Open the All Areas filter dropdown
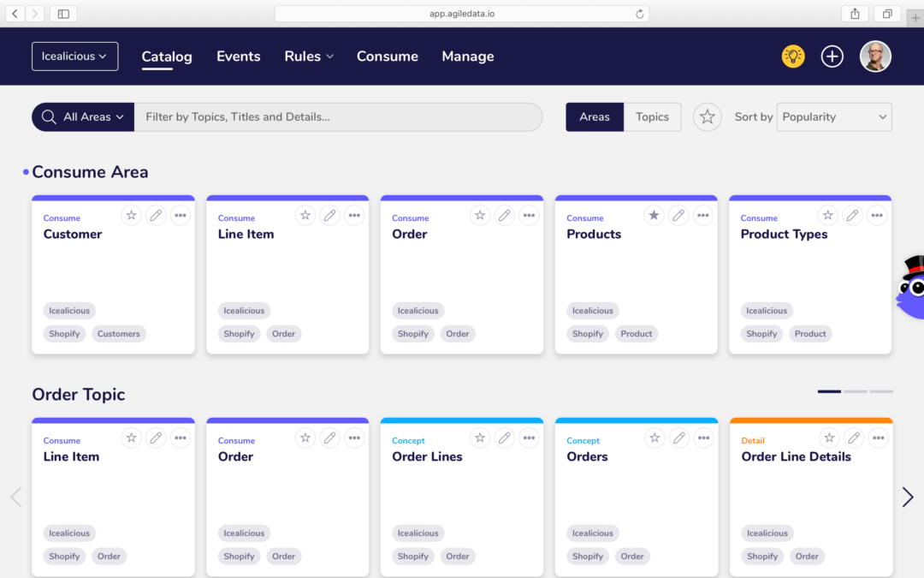The height and width of the screenshot is (578, 924). click(83, 117)
